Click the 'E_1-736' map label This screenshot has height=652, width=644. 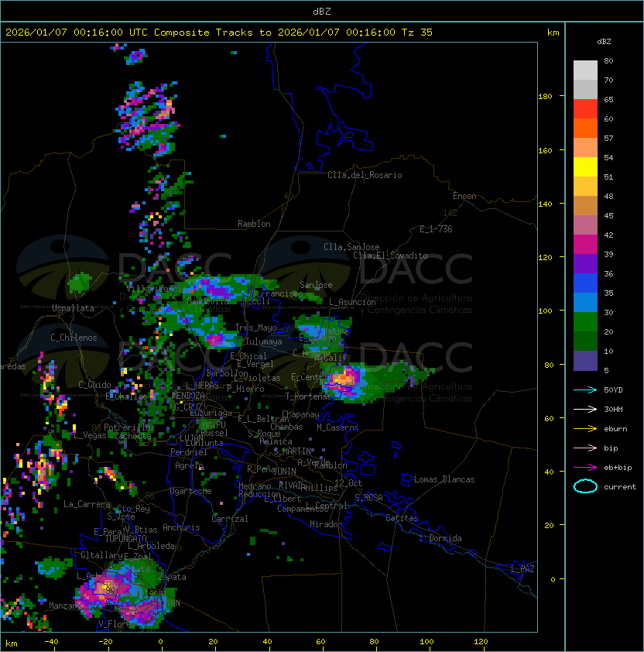[x=436, y=229]
